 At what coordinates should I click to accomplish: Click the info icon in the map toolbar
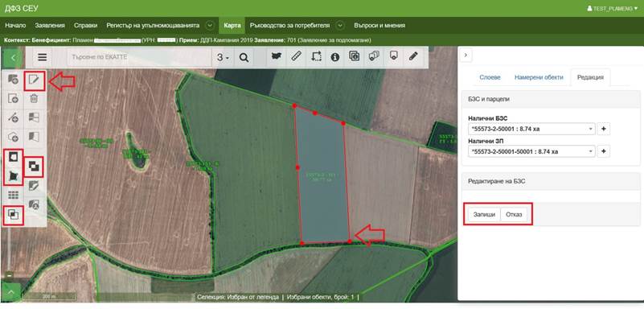335,57
